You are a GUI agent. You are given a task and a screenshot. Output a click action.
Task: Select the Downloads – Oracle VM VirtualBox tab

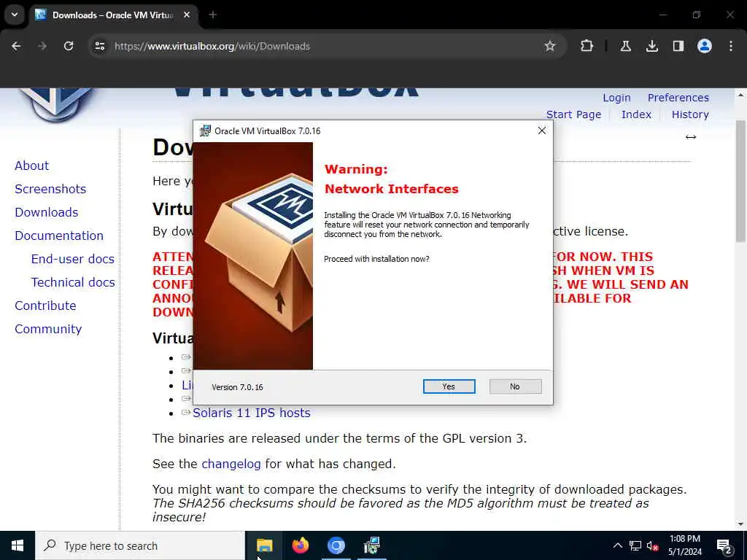[x=113, y=15]
